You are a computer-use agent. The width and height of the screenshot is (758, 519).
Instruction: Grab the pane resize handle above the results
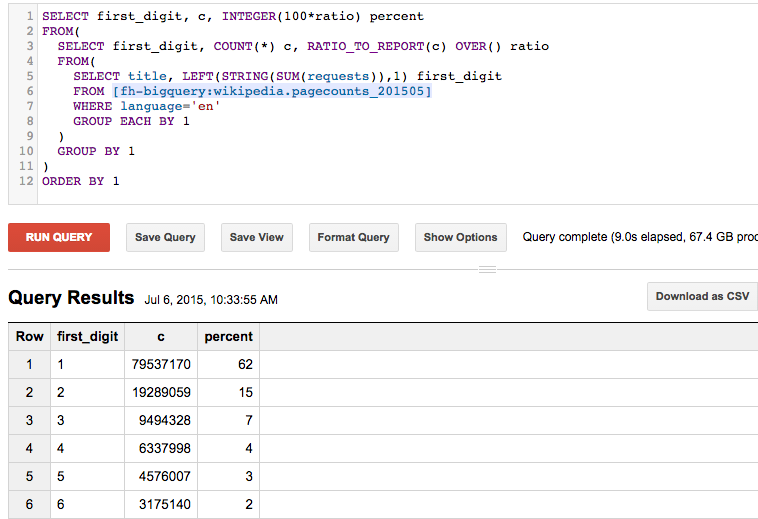(x=487, y=269)
